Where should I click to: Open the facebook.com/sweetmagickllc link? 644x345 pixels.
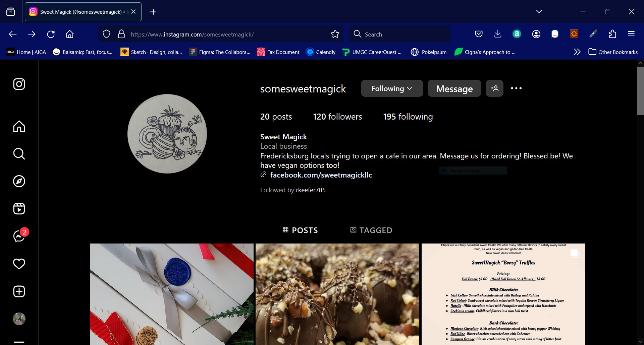tap(321, 175)
